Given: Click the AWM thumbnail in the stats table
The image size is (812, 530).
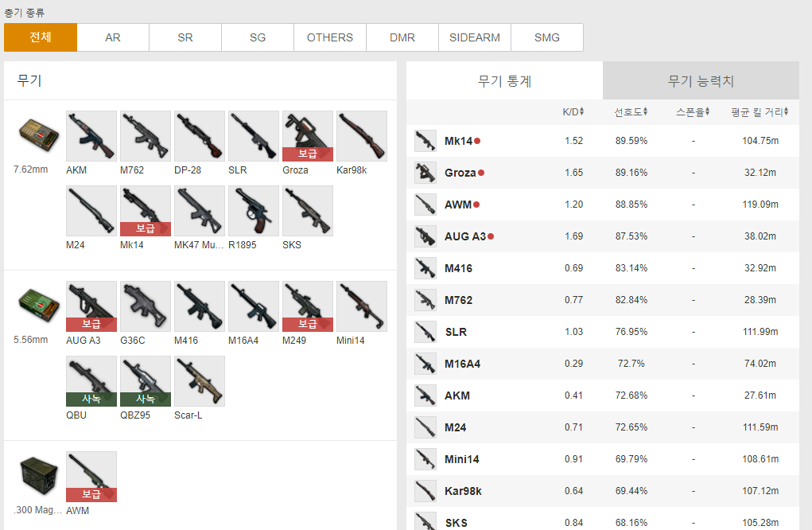Looking at the screenshot, I should tap(425, 205).
